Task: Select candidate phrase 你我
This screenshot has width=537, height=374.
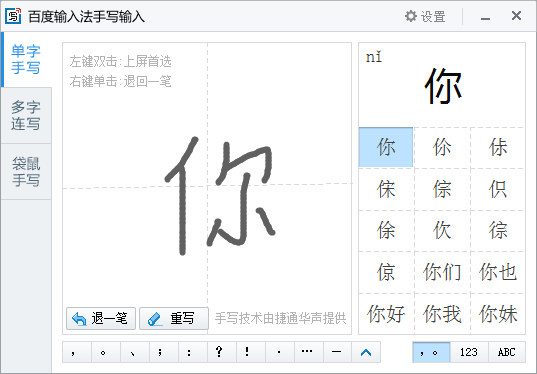Action: click(442, 314)
